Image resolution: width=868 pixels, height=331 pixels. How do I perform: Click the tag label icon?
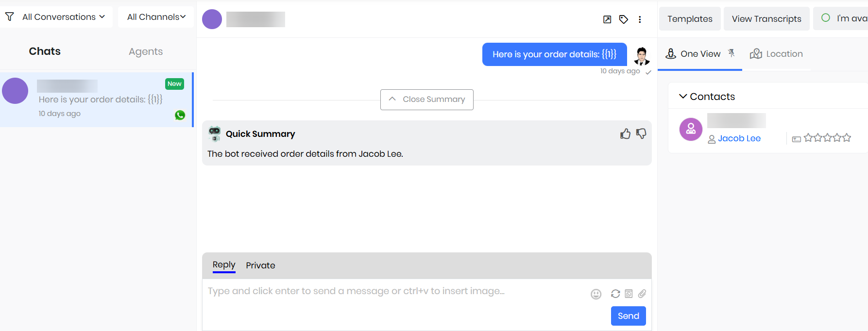pyautogui.click(x=624, y=19)
